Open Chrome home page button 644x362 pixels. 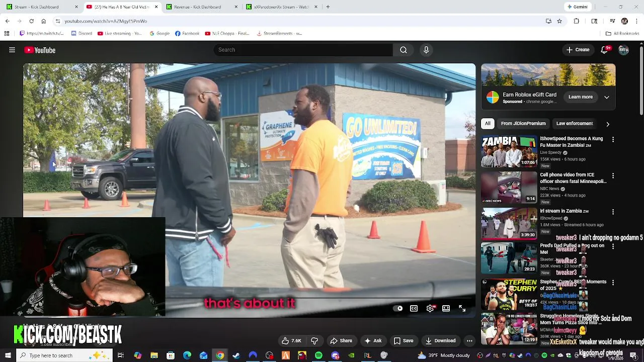[x=43, y=21]
